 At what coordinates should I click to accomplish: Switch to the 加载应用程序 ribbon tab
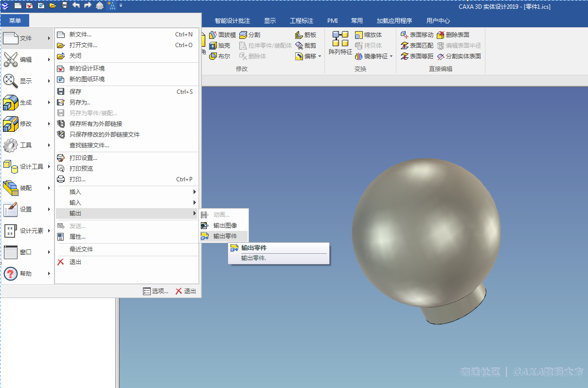tap(394, 21)
